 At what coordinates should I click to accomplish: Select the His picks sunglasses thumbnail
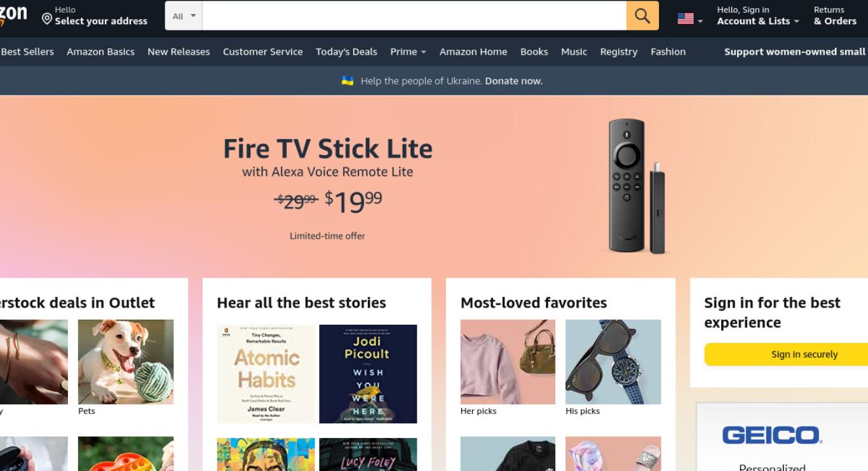613,362
